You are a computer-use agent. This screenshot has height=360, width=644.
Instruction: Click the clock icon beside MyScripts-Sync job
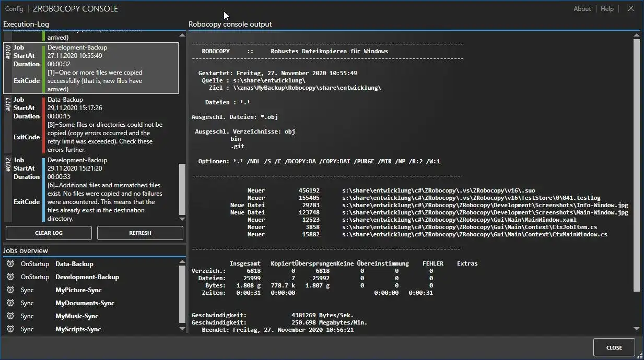pos(10,329)
